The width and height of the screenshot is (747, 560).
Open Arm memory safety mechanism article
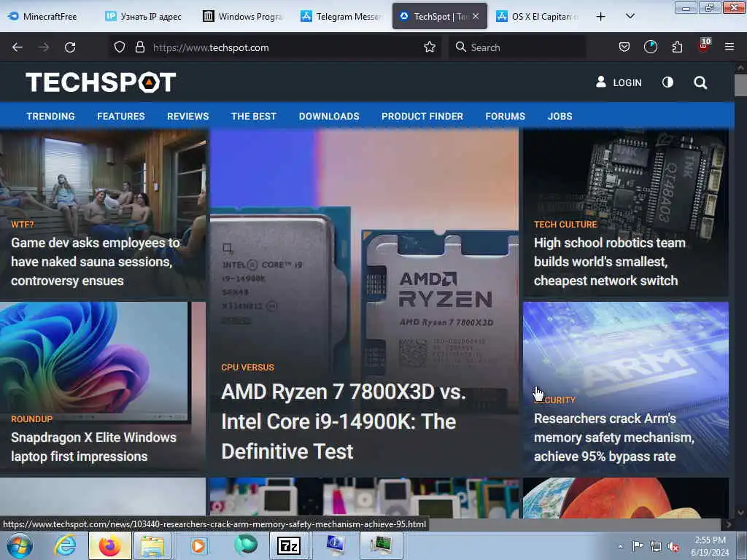pos(614,437)
